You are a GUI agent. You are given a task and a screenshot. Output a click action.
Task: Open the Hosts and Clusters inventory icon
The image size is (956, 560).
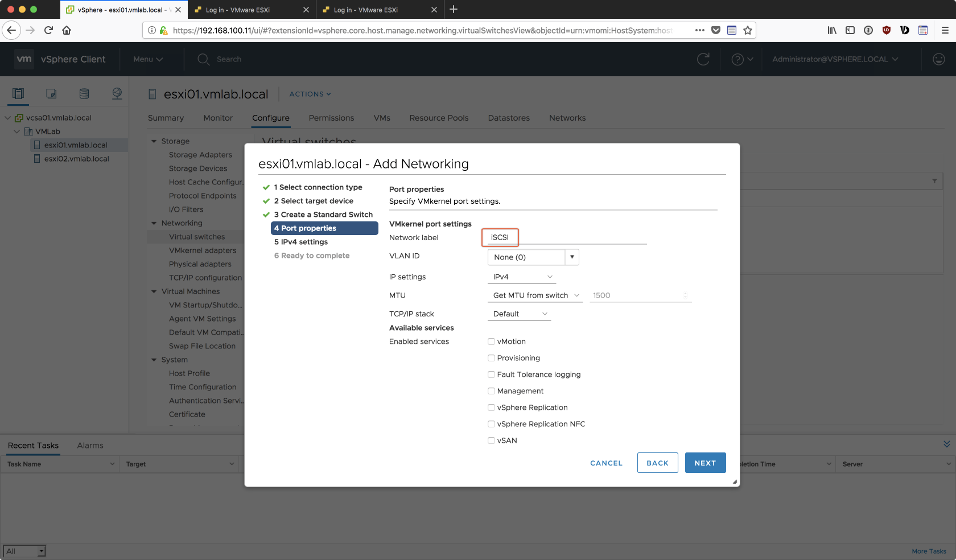(x=18, y=93)
